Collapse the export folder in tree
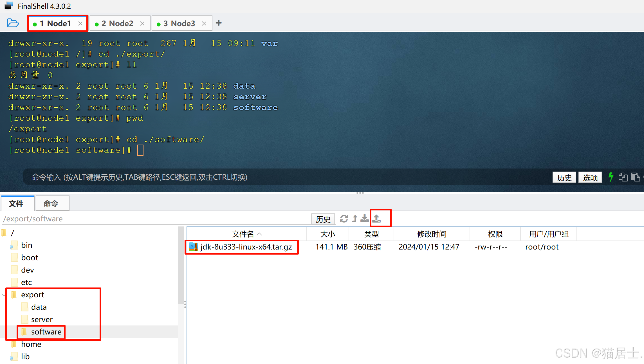The width and height of the screenshot is (644, 364). [x=4, y=295]
